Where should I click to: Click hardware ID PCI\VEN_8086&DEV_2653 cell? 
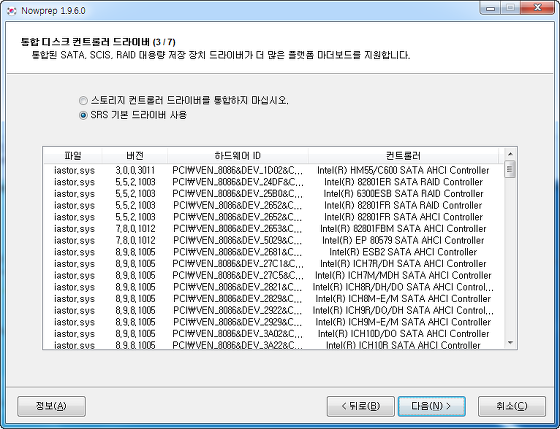click(238, 229)
